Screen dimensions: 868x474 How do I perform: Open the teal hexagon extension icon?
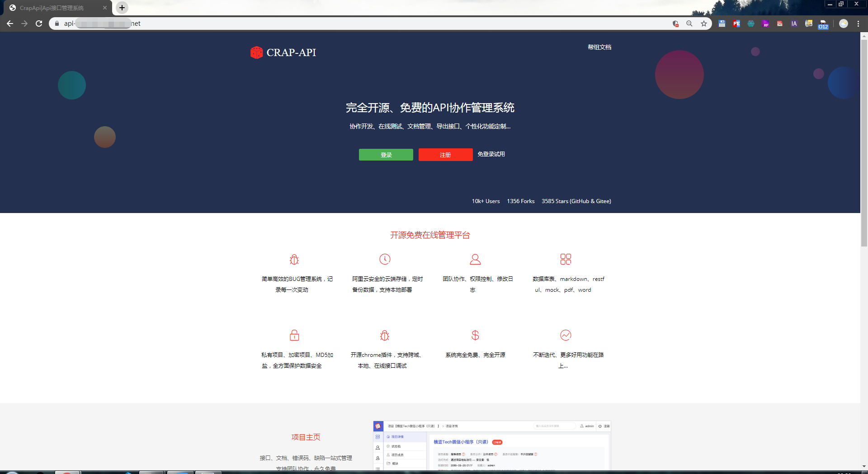click(x=751, y=24)
